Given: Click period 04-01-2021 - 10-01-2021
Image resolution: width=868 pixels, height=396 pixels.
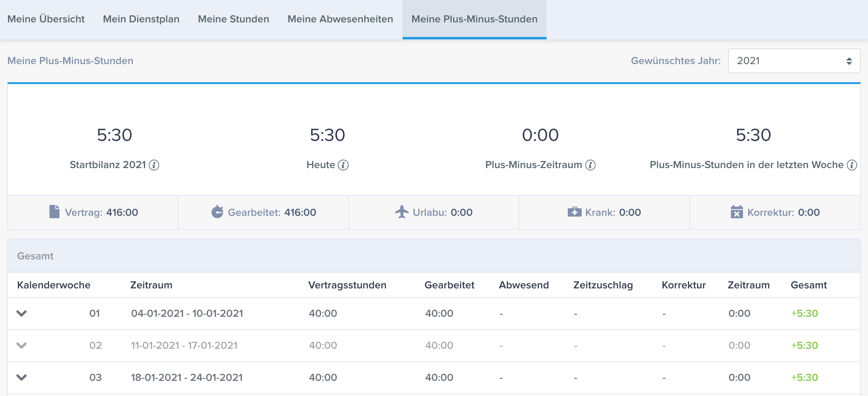Looking at the screenshot, I should tap(187, 313).
